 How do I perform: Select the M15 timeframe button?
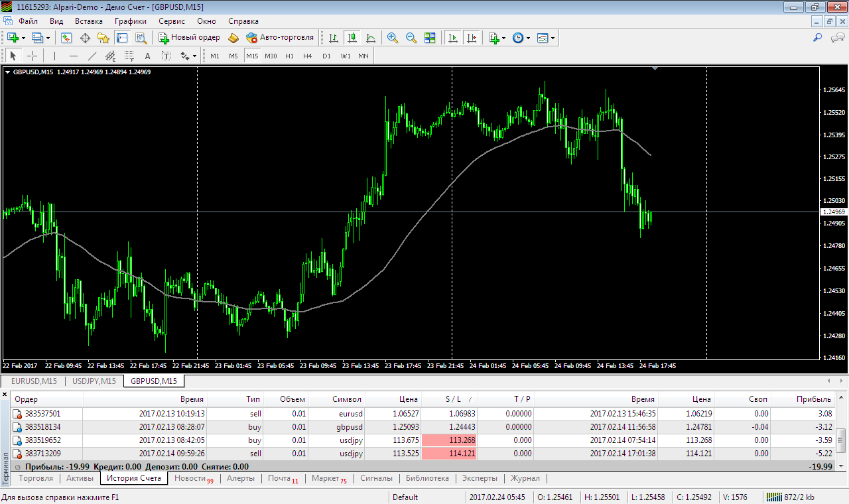(252, 56)
